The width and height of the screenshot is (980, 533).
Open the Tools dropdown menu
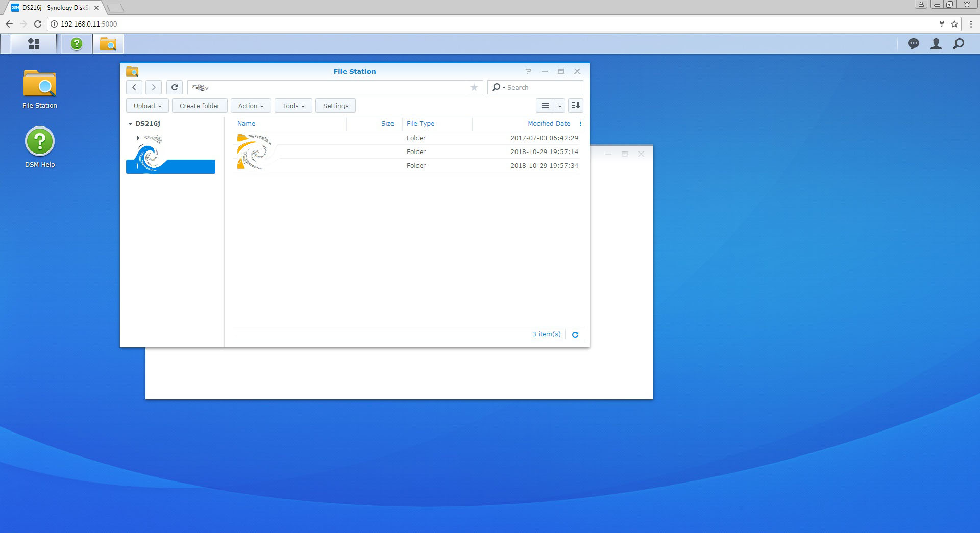point(293,106)
